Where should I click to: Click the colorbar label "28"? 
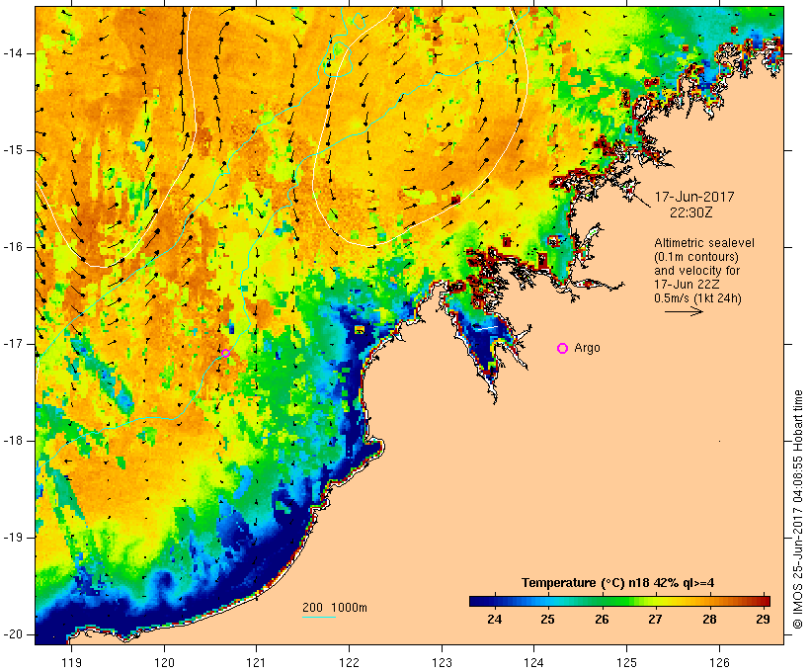point(709,619)
